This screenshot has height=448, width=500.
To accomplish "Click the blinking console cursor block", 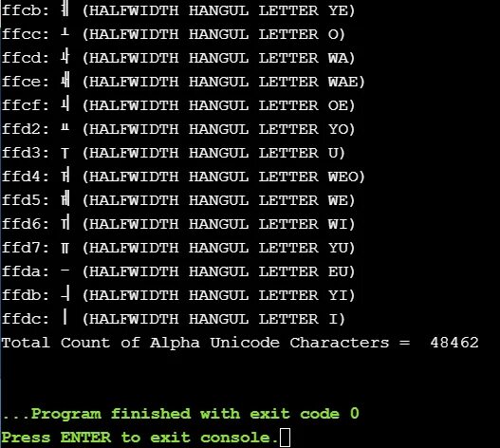I will 285,438.
